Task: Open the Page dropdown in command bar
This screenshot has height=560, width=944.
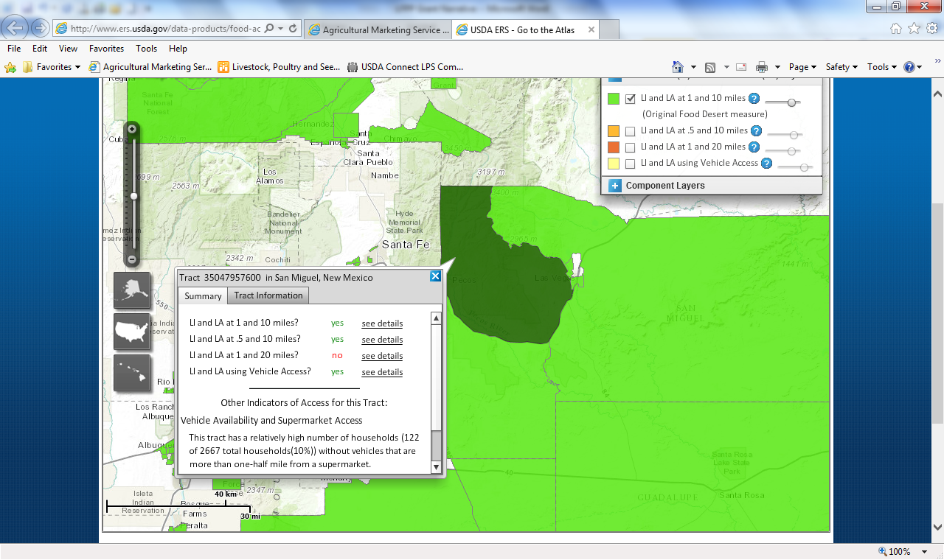Action: click(802, 67)
